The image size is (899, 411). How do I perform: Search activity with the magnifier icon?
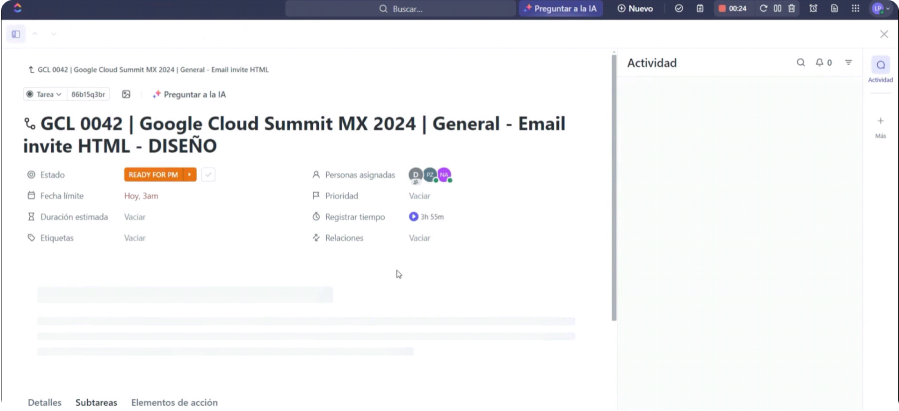click(801, 62)
